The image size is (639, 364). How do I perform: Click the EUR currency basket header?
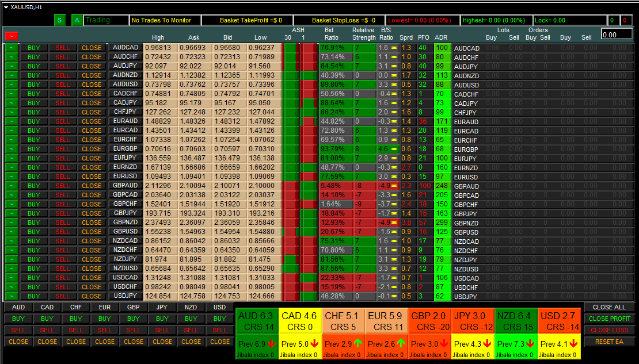coord(105,307)
